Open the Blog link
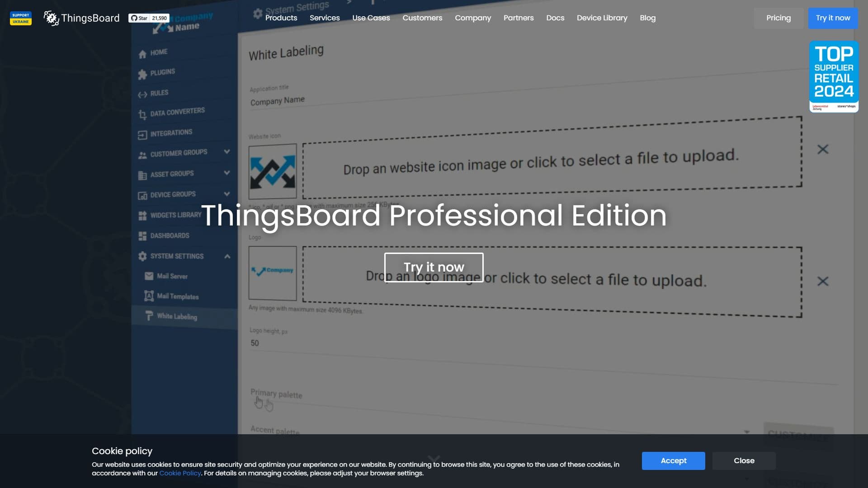The image size is (868, 488). 648,18
